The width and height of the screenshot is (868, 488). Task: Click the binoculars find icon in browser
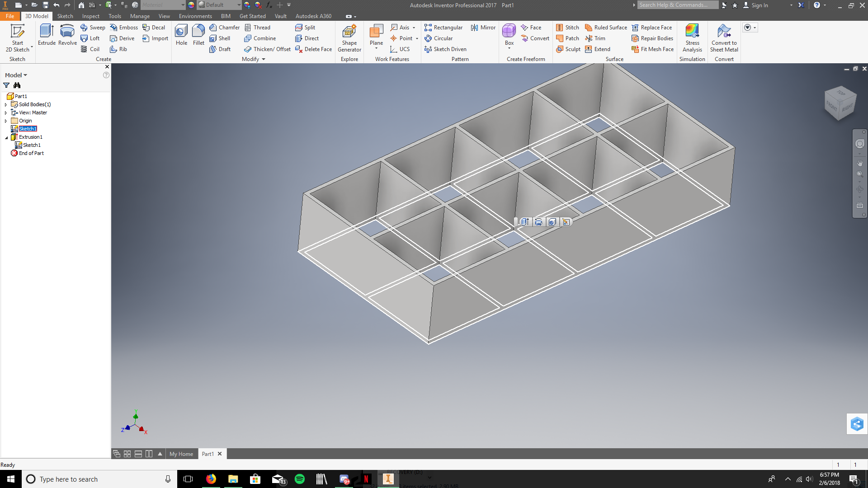(x=17, y=85)
